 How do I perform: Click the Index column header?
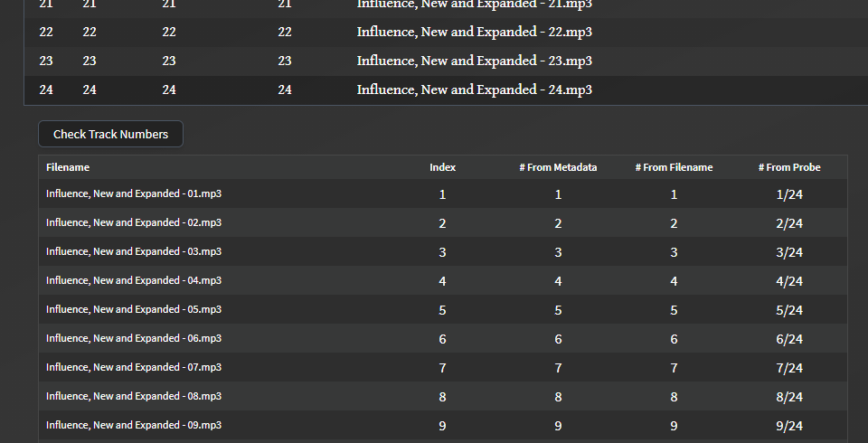coord(442,167)
